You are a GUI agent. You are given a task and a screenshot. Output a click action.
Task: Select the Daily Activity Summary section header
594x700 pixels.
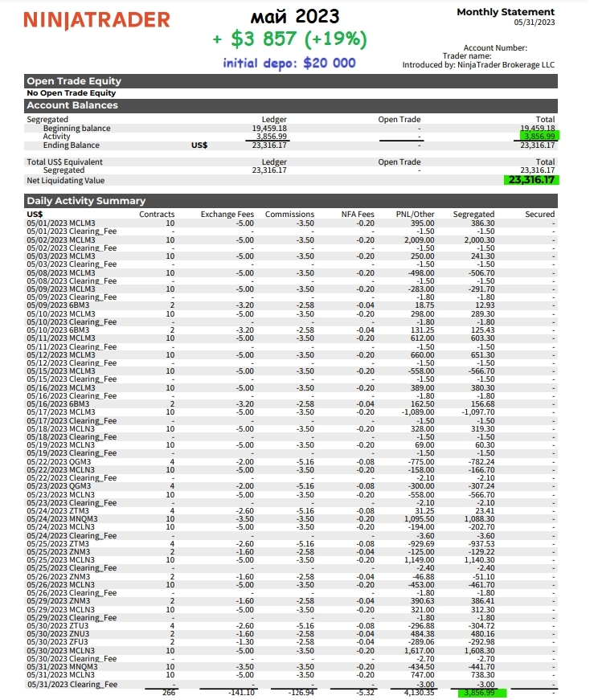86,200
